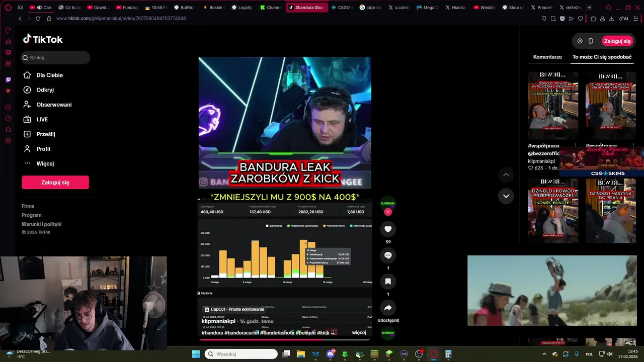644x362 pixels.
Task: Click the pink Zaloguj się button in sidebar
Action: (55, 183)
